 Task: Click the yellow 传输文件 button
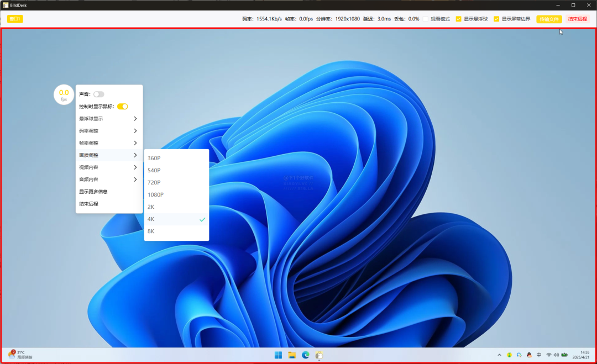[x=549, y=19]
